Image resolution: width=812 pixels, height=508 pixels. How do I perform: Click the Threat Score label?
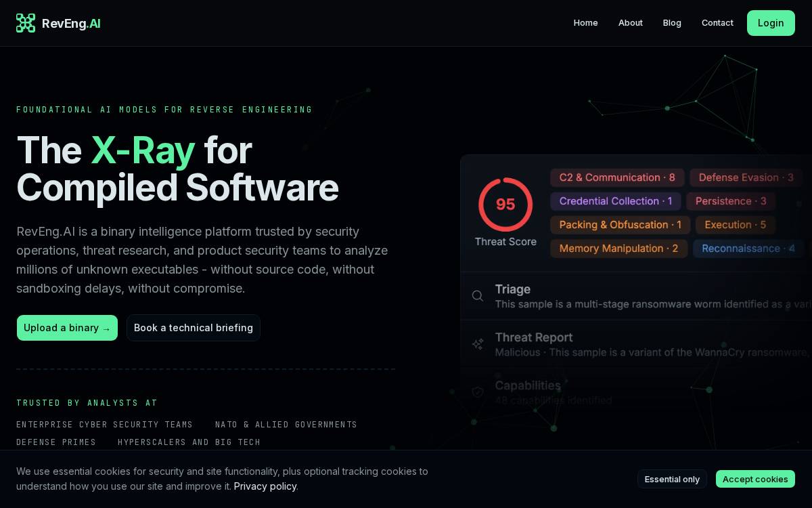(505, 242)
